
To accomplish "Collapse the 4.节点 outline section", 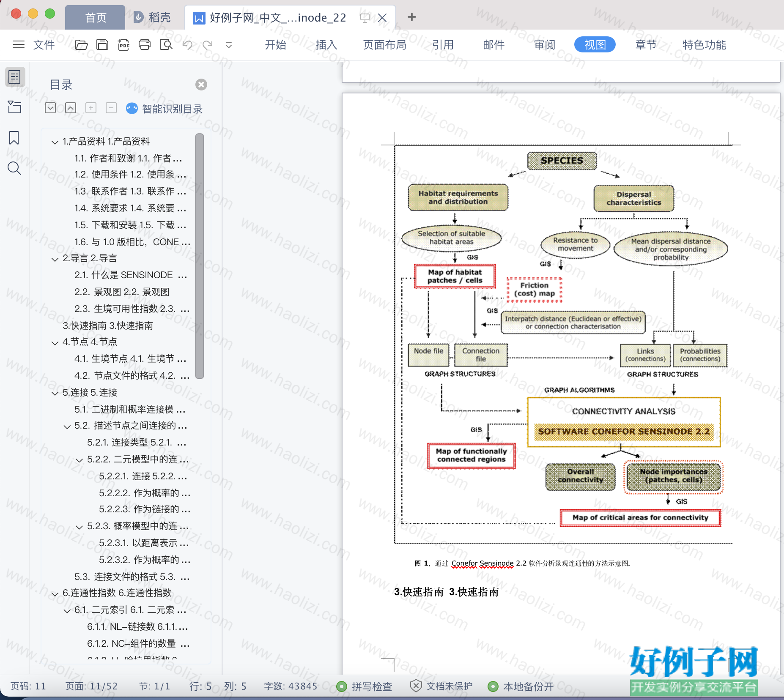I will pyautogui.click(x=55, y=342).
